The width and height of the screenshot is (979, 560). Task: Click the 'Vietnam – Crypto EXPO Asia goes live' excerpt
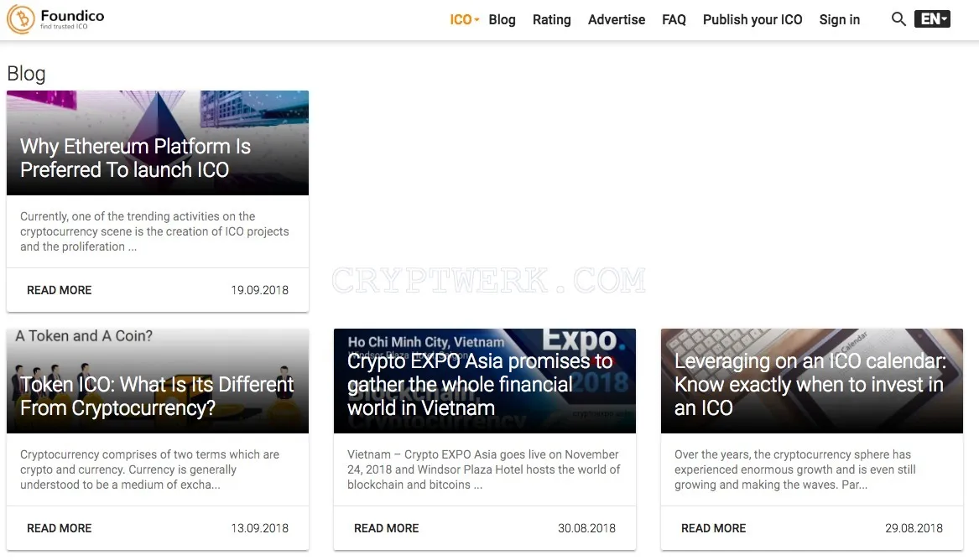click(484, 469)
